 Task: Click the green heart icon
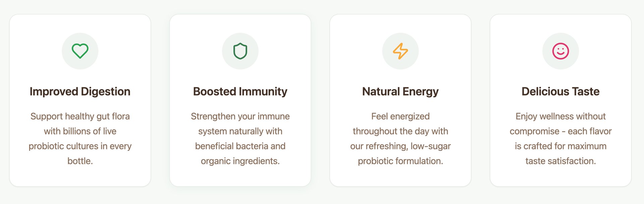click(80, 51)
